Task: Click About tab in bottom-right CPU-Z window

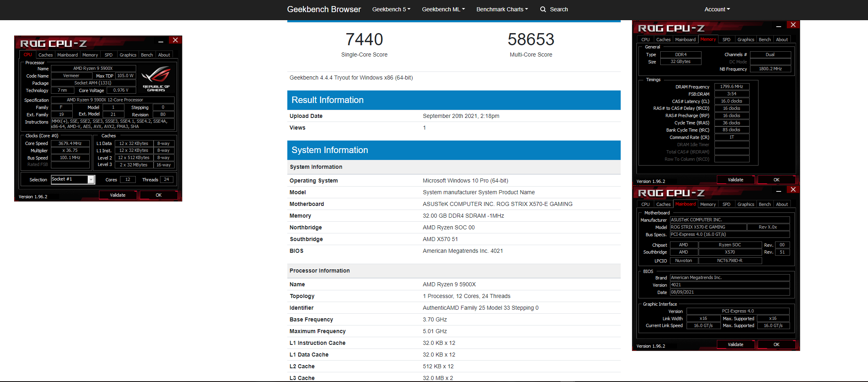Action: click(x=782, y=204)
